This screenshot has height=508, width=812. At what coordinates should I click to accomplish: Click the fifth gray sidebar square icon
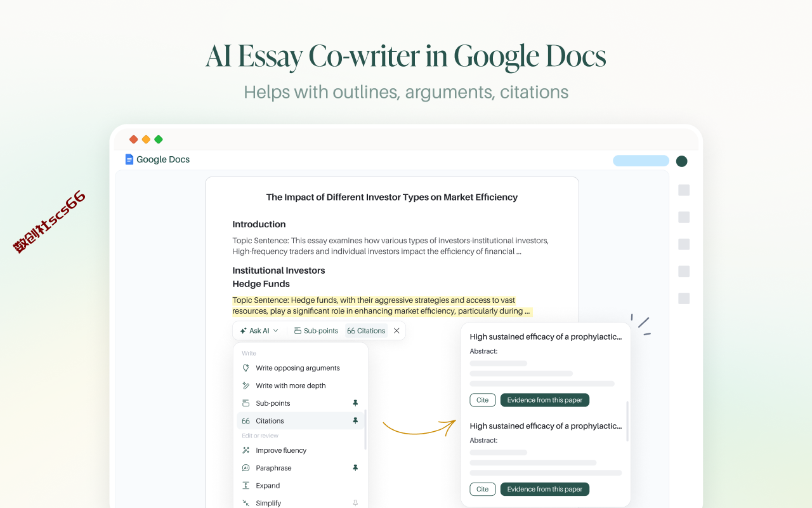[x=684, y=298]
